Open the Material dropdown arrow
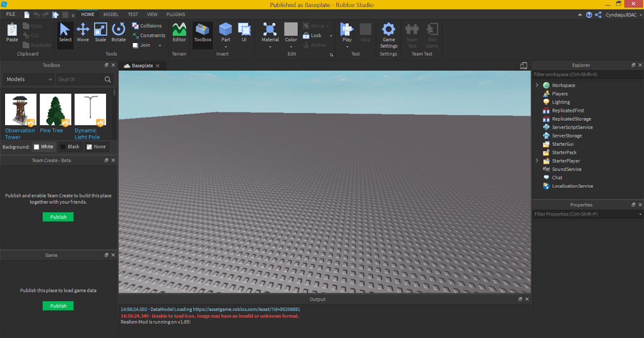 click(270, 47)
